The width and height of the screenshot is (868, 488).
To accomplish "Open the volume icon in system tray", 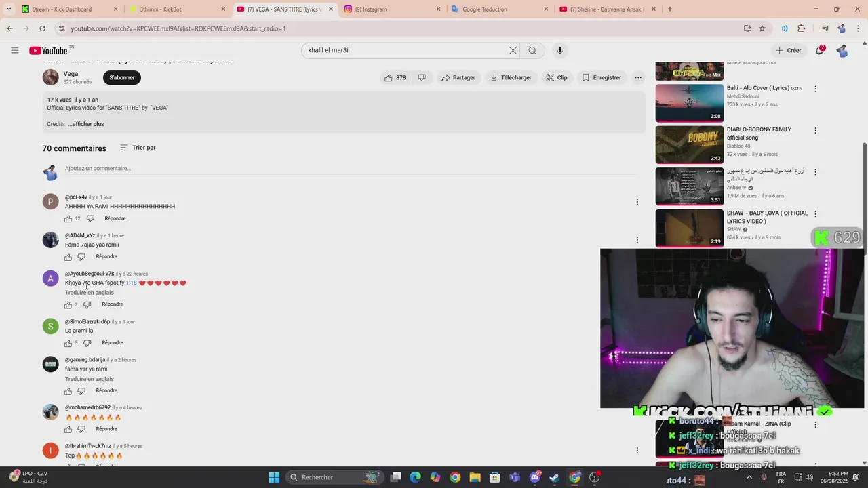I will (809, 477).
